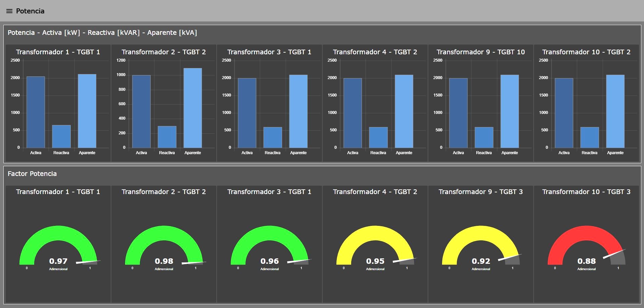Click the Transformador 9 - TGBT 10 chart title

point(481,52)
